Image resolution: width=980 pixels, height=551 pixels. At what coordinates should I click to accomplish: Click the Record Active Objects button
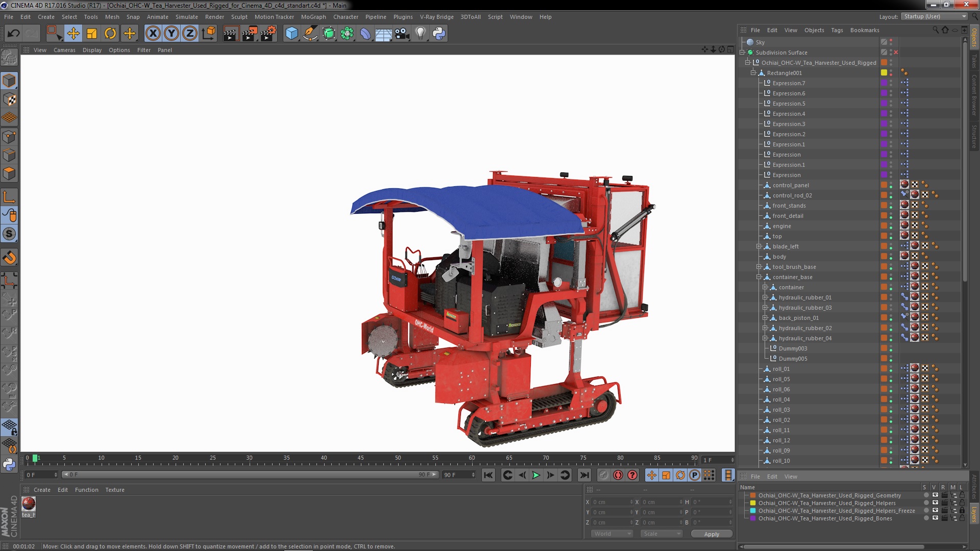[604, 475]
